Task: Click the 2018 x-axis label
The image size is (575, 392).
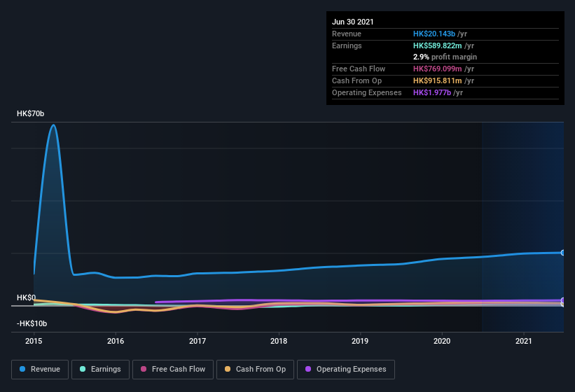Action: click(279, 341)
